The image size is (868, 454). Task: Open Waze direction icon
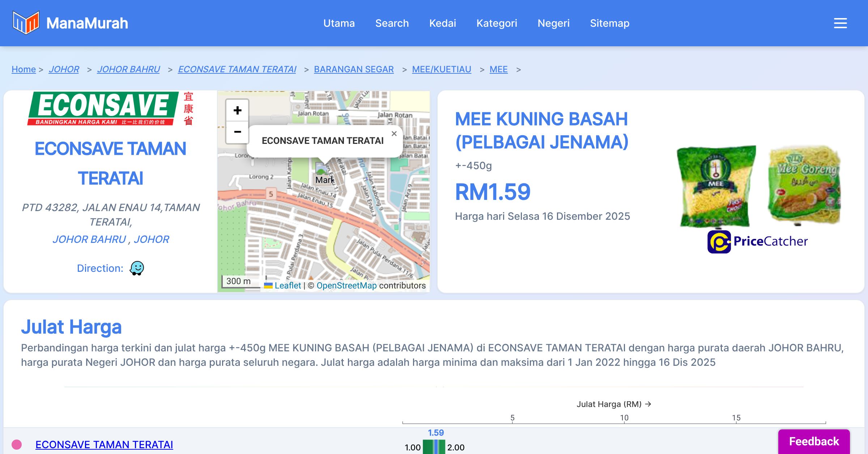tap(137, 268)
